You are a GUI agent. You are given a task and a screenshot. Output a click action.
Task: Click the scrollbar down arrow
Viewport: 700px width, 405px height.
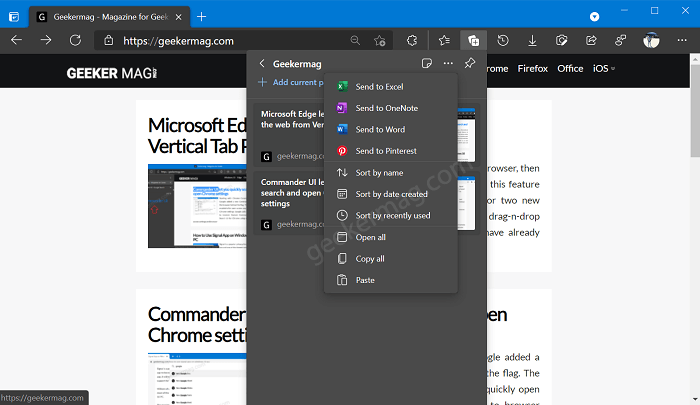point(695,400)
